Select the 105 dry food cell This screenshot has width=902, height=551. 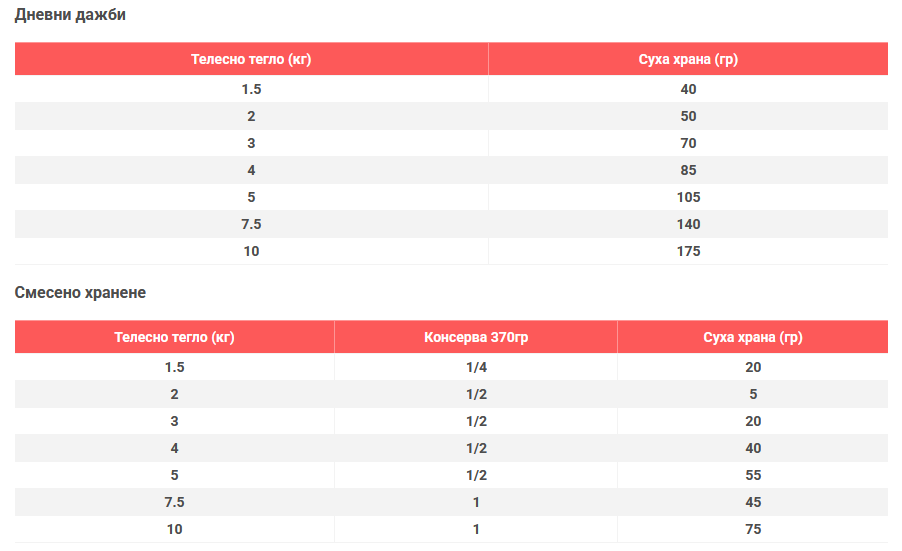click(688, 197)
